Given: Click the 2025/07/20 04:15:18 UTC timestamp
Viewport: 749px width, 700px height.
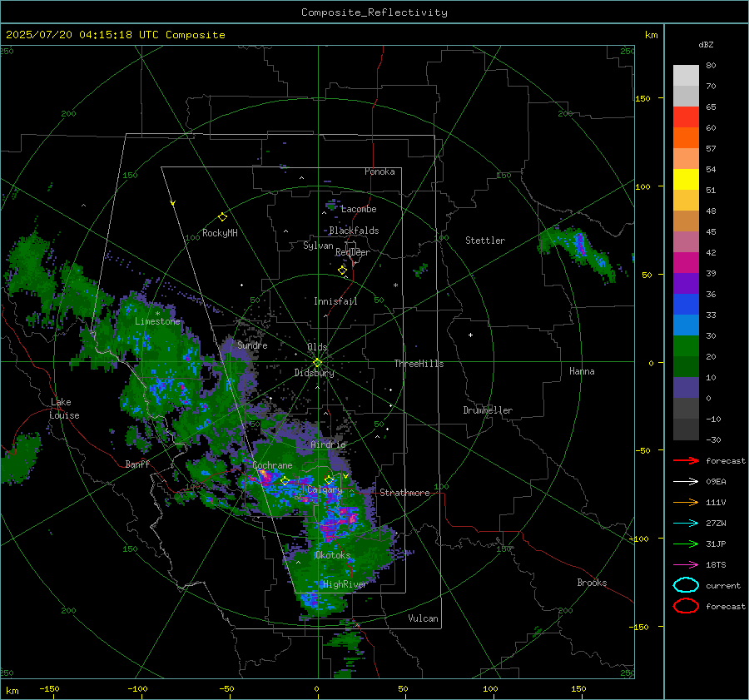Looking at the screenshot, I should pos(82,35).
